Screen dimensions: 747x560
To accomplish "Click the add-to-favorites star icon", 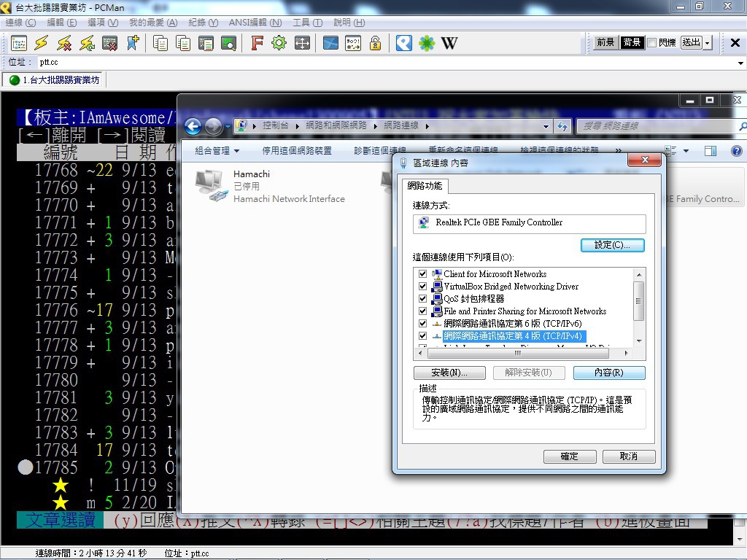I will (132, 43).
